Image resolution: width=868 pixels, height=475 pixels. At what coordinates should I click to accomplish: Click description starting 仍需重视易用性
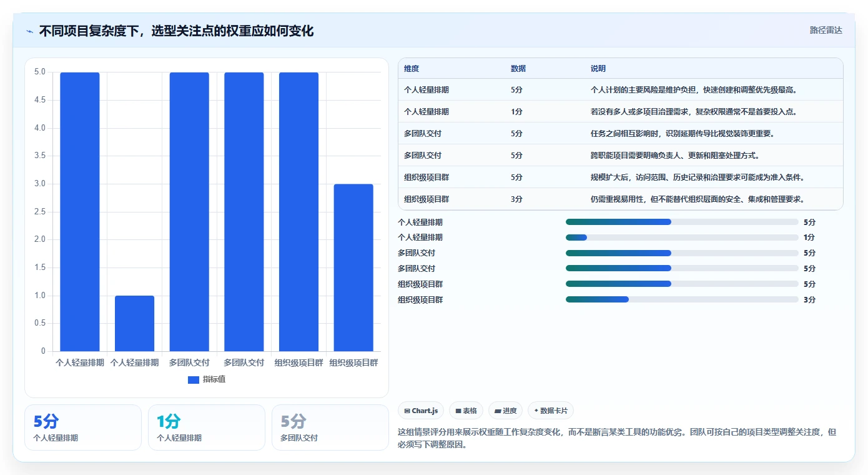click(698, 199)
